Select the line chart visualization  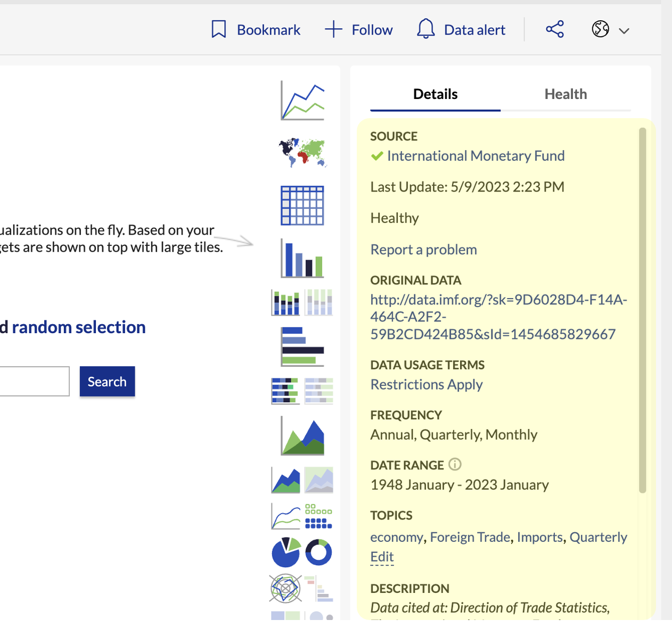[302, 100]
